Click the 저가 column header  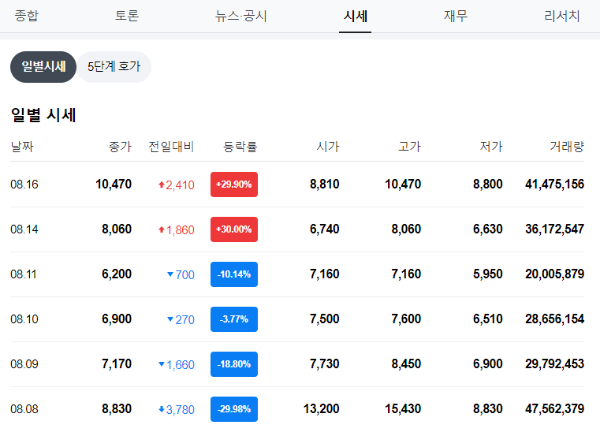(491, 146)
